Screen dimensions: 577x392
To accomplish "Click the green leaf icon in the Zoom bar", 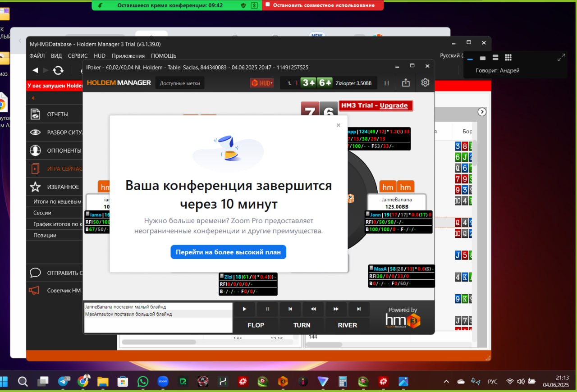I will click(100, 5).
